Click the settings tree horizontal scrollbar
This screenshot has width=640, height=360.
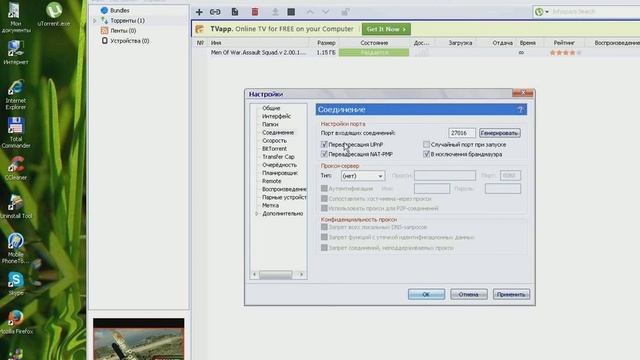278,275
